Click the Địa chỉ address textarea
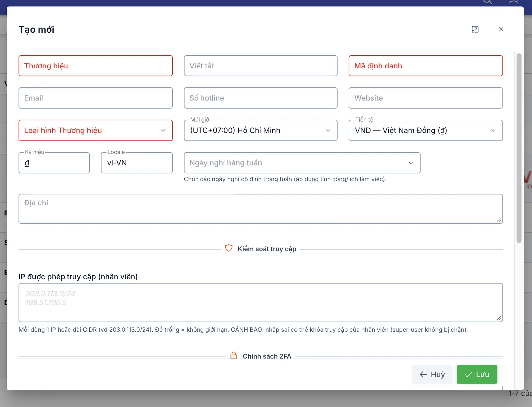The image size is (532, 407). (261, 209)
